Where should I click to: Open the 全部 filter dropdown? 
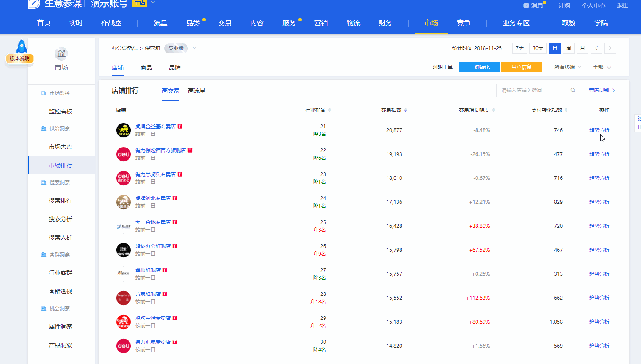pyautogui.click(x=602, y=67)
